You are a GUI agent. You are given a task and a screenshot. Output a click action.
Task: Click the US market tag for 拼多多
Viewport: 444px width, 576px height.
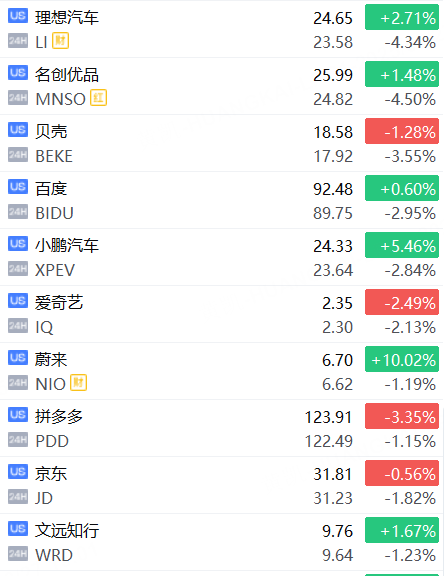(x=18, y=415)
